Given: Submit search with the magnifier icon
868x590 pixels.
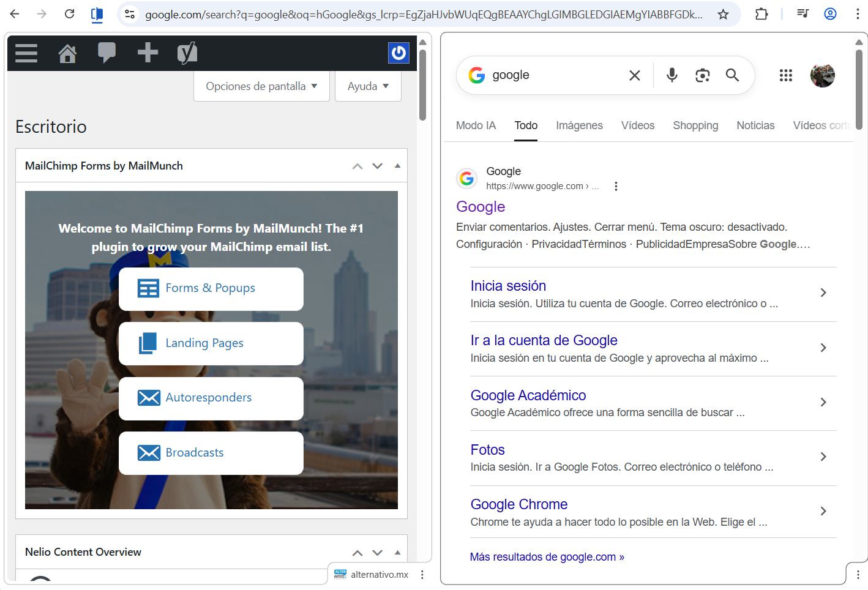Looking at the screenshot, I should pyautogui.click(x=732, y=75).
